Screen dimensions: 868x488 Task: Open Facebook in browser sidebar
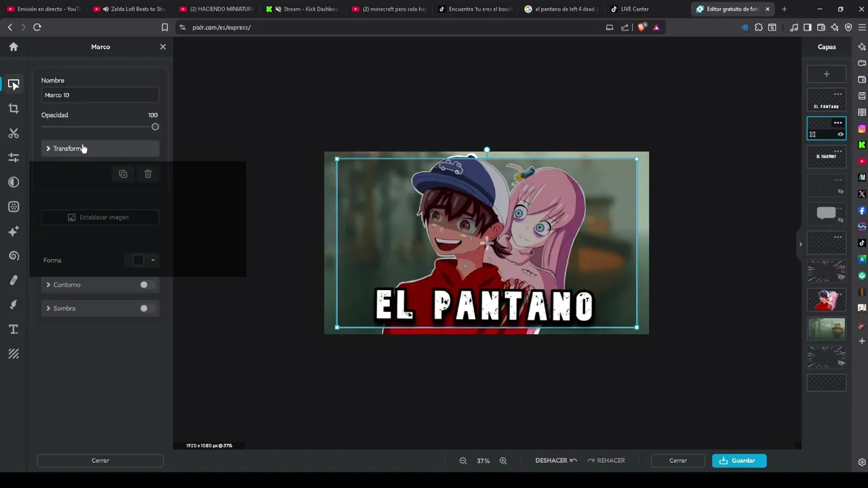[x=862, y=210]
